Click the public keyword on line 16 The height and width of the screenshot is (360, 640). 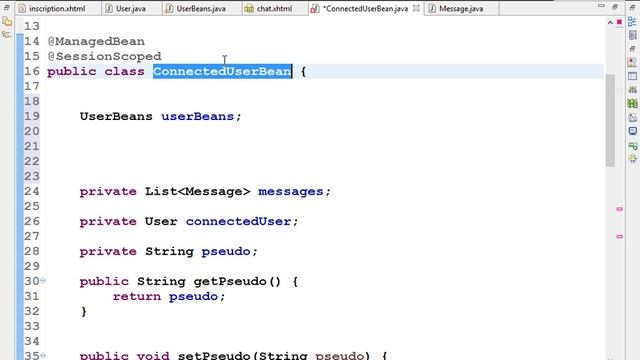tap(71, 71)
